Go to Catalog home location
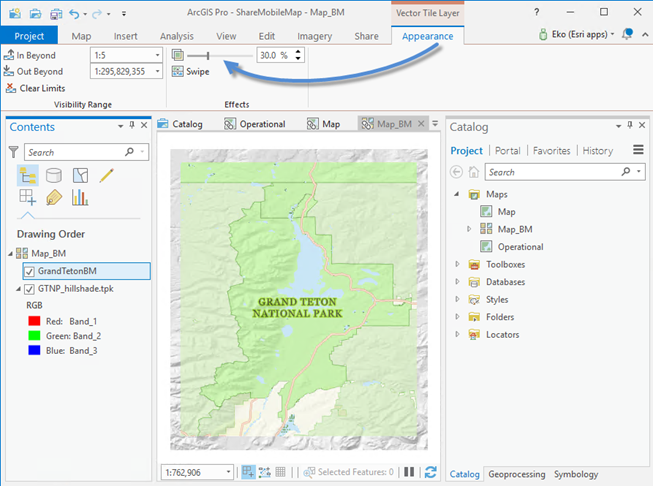Image resolution: width=653 pixels, height=486 pixels. (474, 172)
